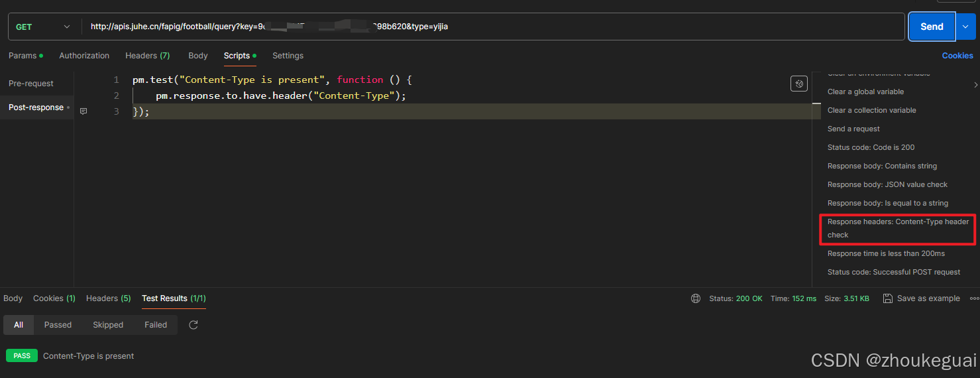Insert snippet Response headers: Content-Type header check
Screen dimensions: 980x378
(898, 228)
